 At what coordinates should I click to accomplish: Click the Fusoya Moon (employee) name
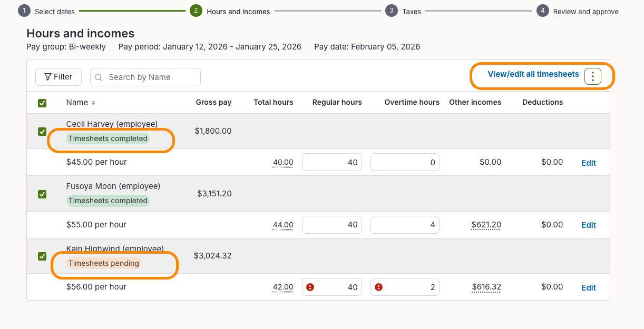113,186
